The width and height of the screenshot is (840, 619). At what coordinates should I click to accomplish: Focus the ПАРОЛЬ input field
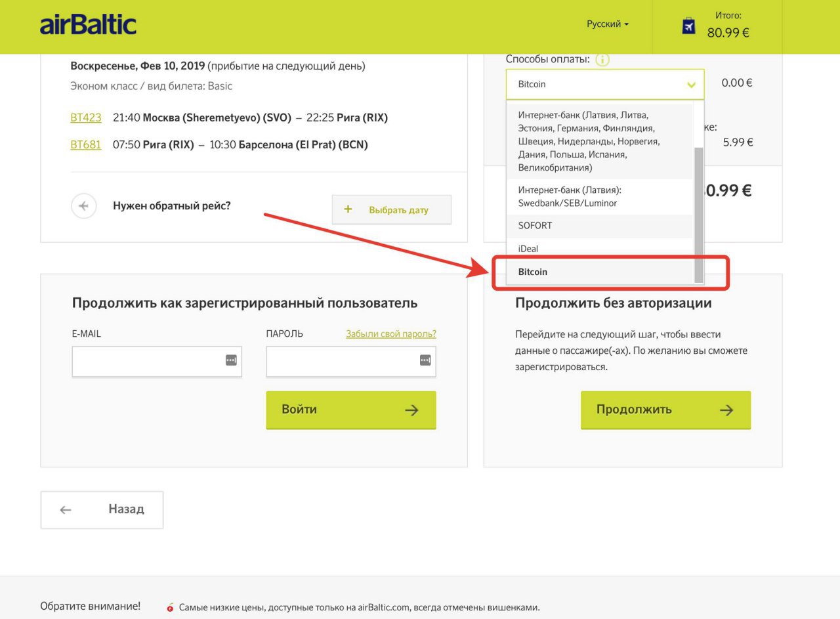point(351,361)
